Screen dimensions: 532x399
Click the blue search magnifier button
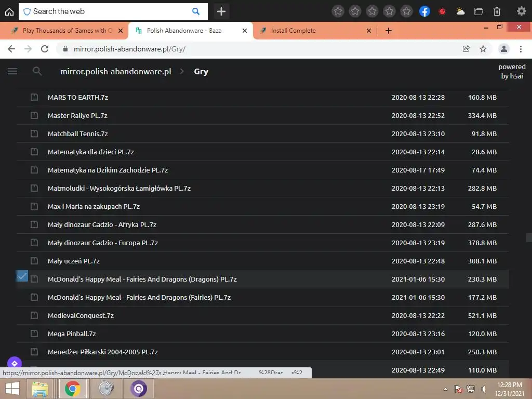tap(196, 11)
